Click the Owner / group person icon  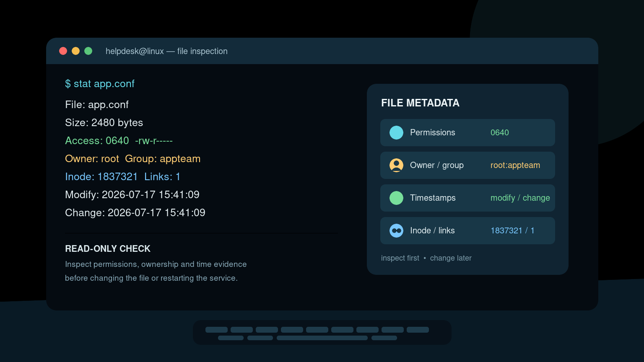[x=396, y=165]
